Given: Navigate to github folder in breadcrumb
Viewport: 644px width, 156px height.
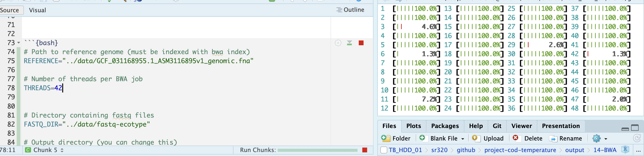Looking at the screenshot, I should (x=466, y=150).
